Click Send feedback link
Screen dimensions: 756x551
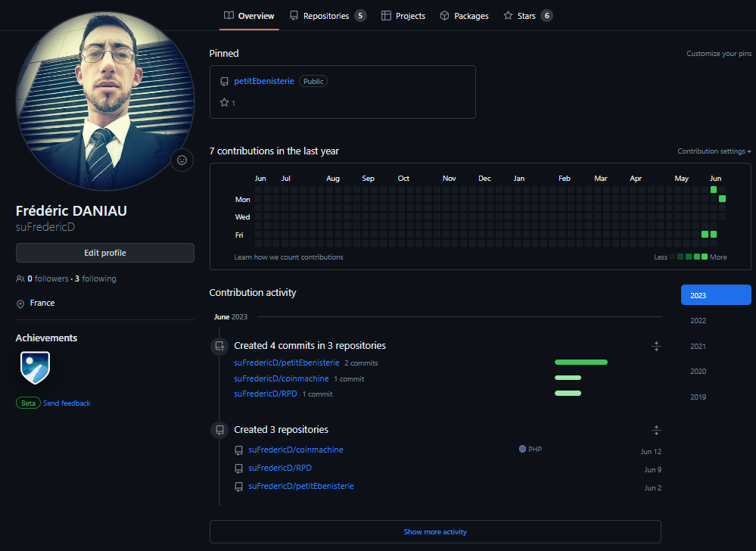pos(67,403)
